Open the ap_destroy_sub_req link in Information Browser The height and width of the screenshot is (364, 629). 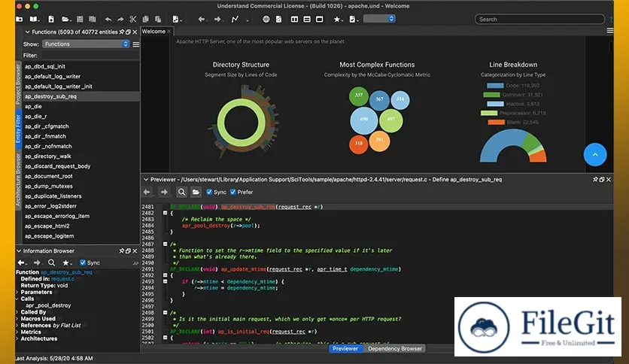coord(67,272)
